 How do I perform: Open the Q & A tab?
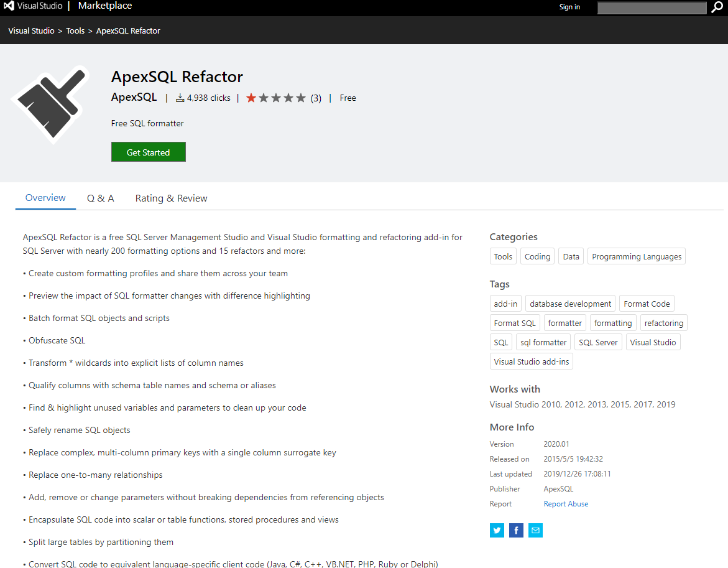[x=100, y=198]
